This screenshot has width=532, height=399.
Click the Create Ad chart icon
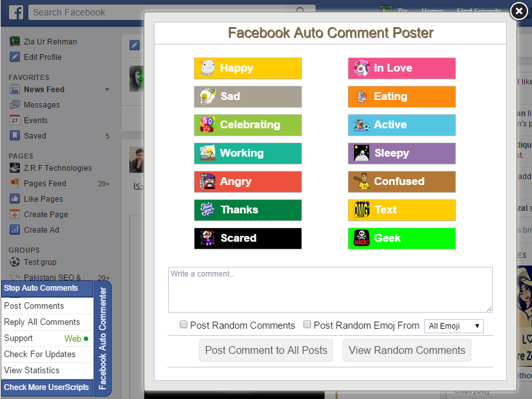[15, 230]
